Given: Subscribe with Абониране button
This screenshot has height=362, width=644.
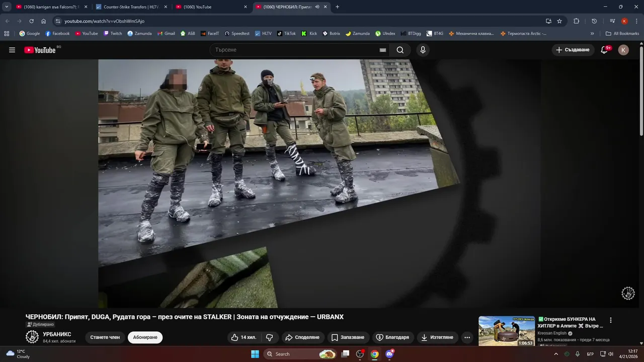Looking at the screenshot, I should tap(145, 337).
